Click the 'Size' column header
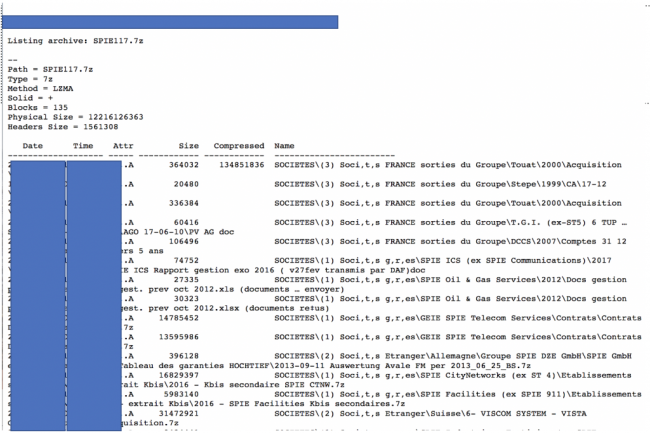 (189, 145)
